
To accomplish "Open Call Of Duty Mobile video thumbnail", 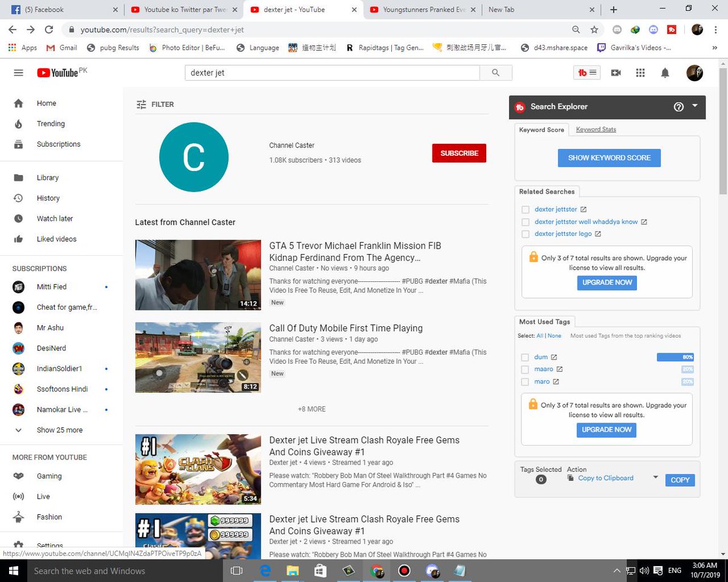I will click(198, 358).
